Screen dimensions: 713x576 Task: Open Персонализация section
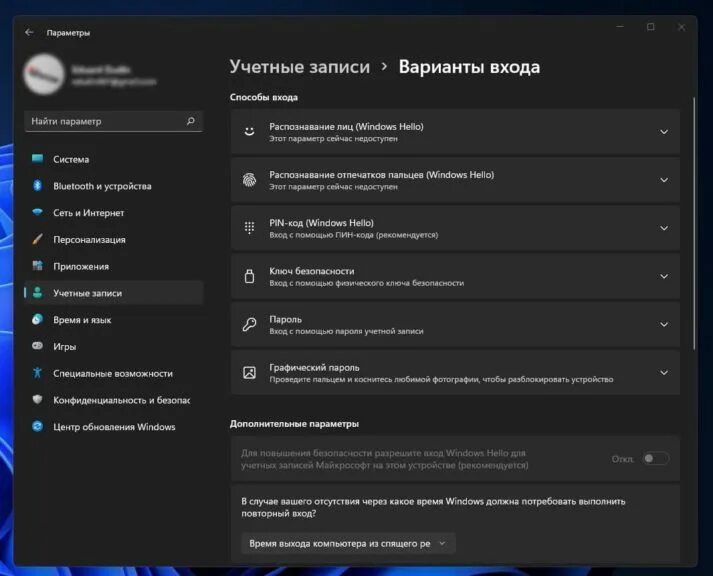pos(114,240)
